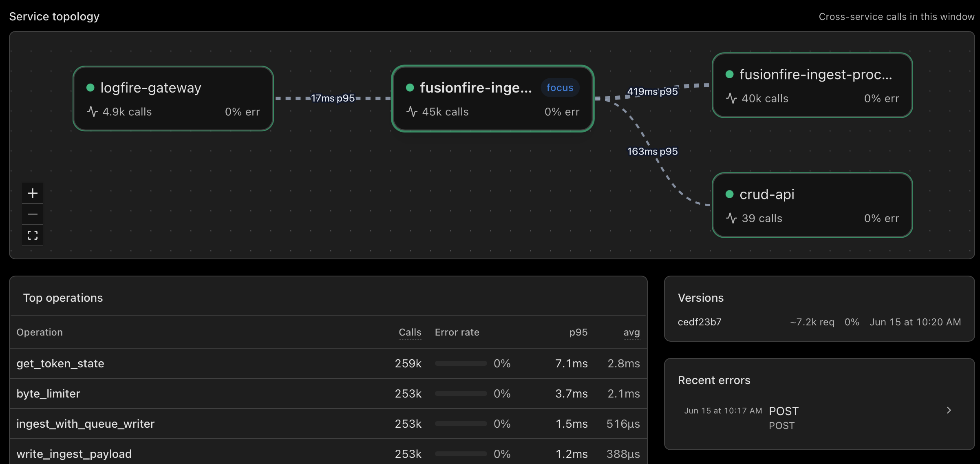Click 0% err on the crud-api node
Viewport: 980px width, 464px height.
coord(881,218)
